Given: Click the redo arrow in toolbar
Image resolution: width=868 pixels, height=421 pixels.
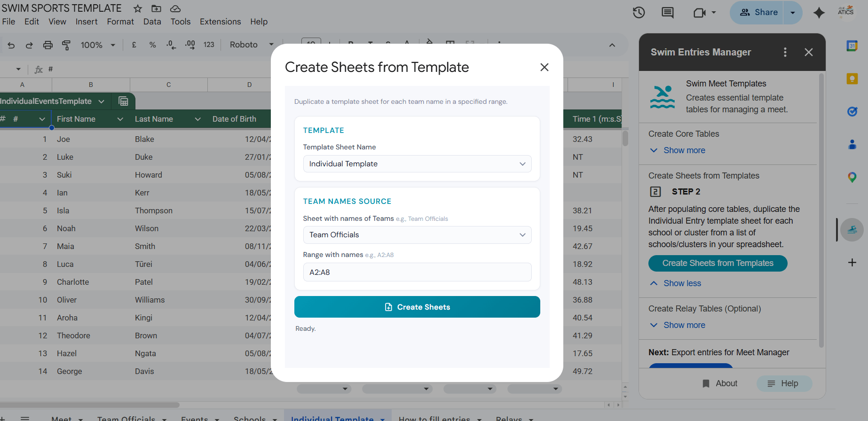Looking at the screenshot, I should point(29,45).
